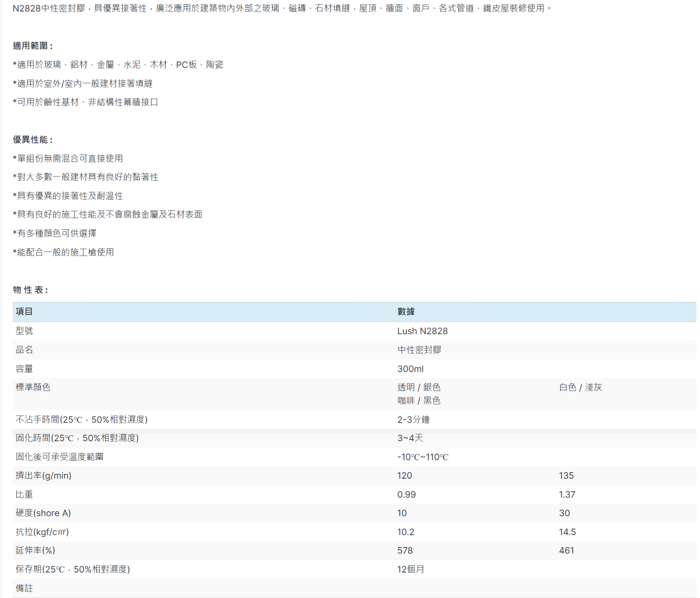Click the 項目 table header
Image resolution: width=700 pixels, height=598 pixels.
pyautogui.click(x=24, y=311)
